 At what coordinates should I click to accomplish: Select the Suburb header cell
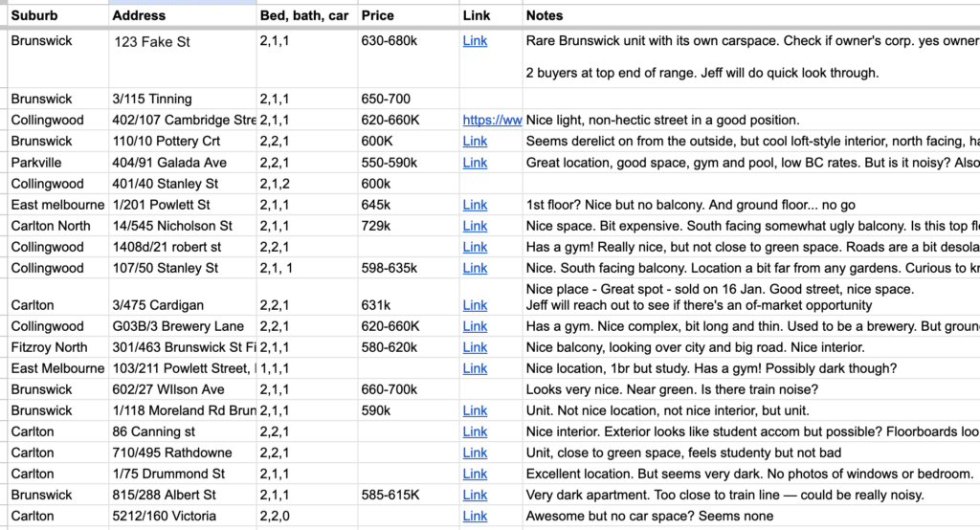(x=34, y=15)
